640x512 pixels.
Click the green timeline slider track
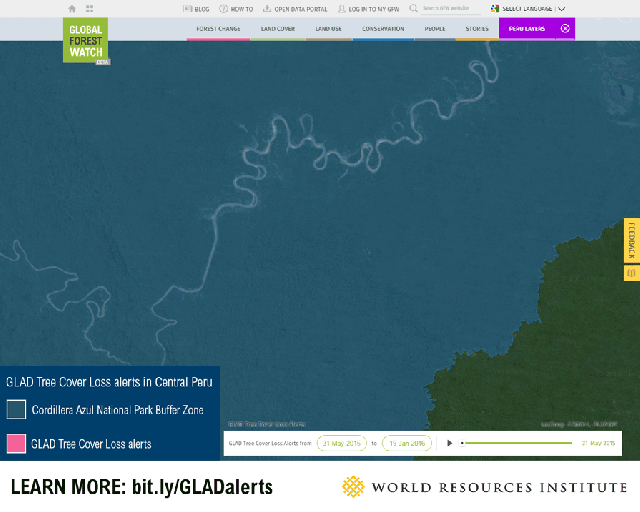(517, 443)
